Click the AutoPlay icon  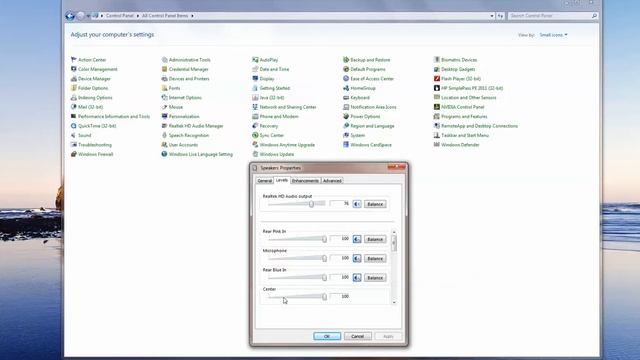pos(255,60)
